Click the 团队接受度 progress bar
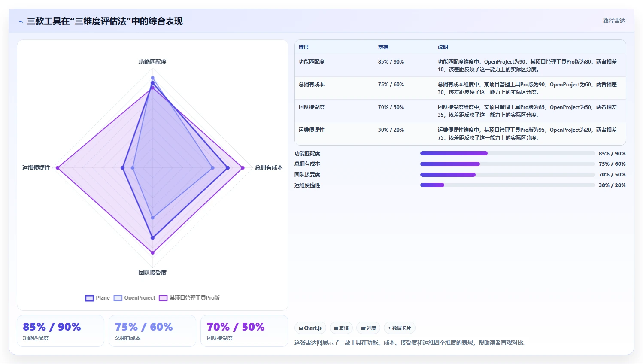The height and width of the screenshot is (364, 643). [507, 175]
